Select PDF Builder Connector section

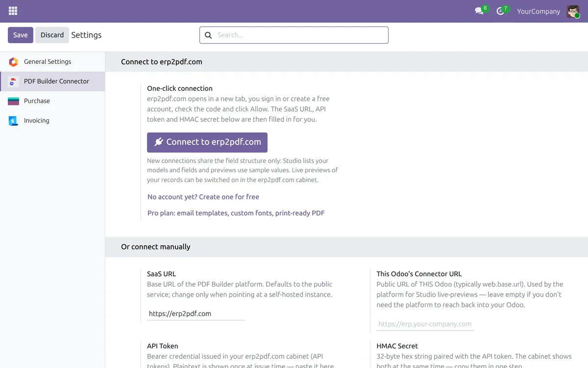52,81
